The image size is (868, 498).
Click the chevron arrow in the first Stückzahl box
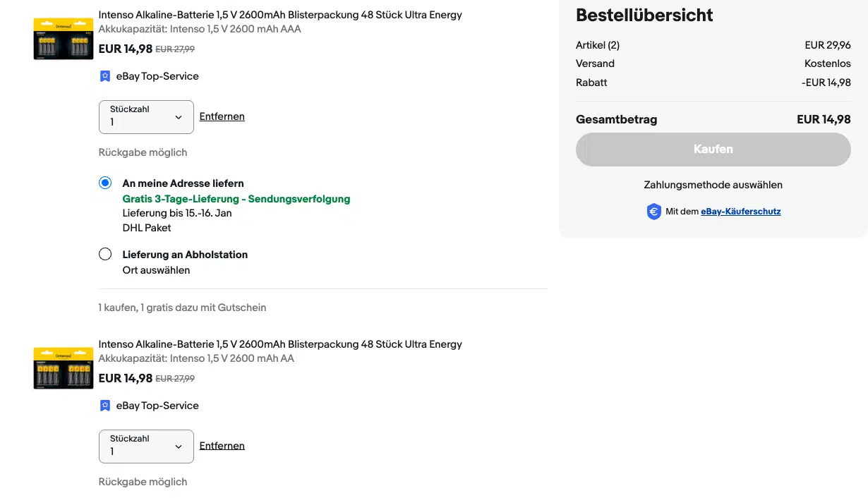point(179,117)
